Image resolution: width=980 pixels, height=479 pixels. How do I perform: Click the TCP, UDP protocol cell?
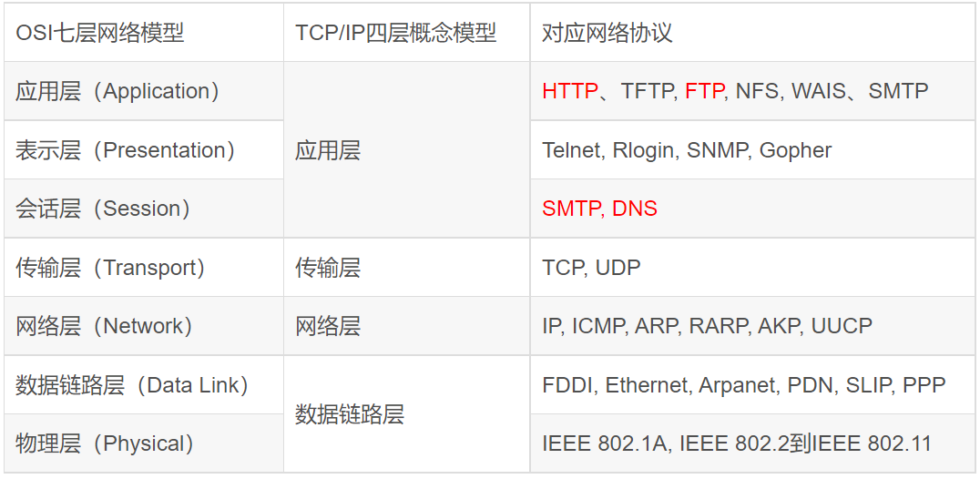(753, 268)
